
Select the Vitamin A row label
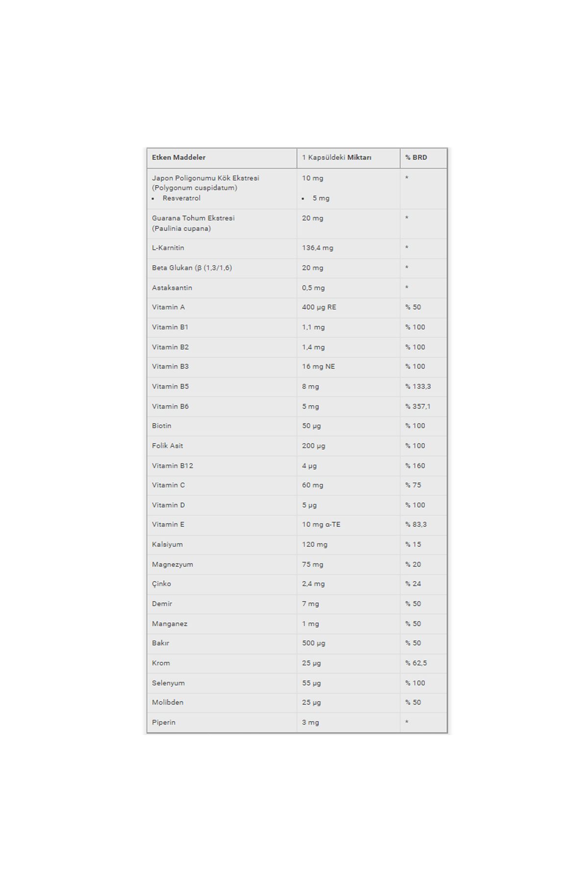point(168,307)
